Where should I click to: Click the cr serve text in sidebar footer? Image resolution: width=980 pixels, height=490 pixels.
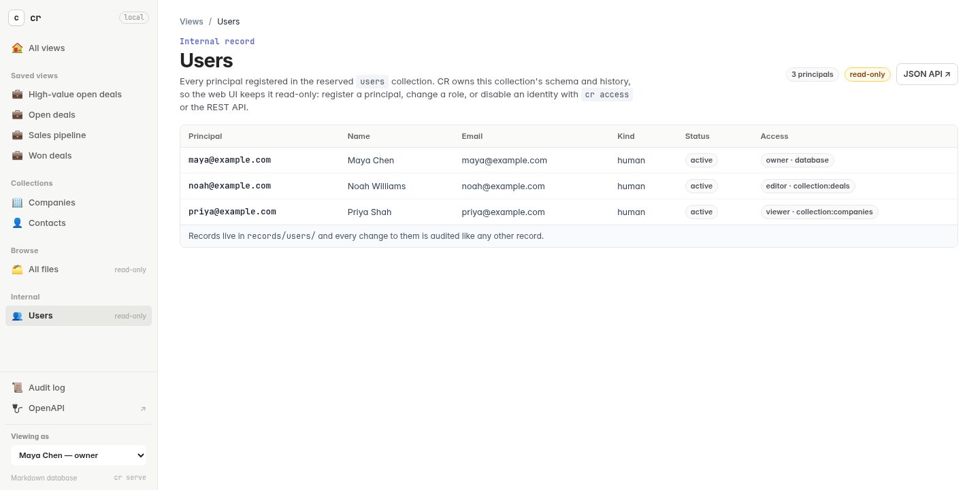coord(130,478)
